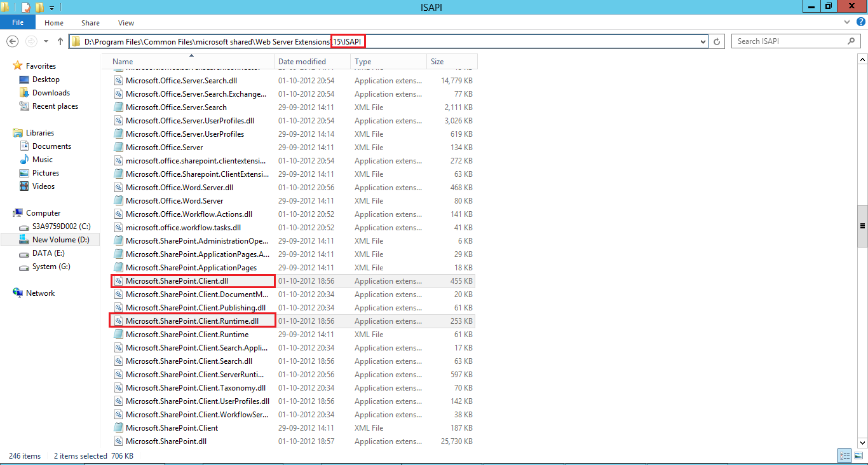Switch to the Home ribbon tab
868x465 pixels.
(x=54, y=23)
